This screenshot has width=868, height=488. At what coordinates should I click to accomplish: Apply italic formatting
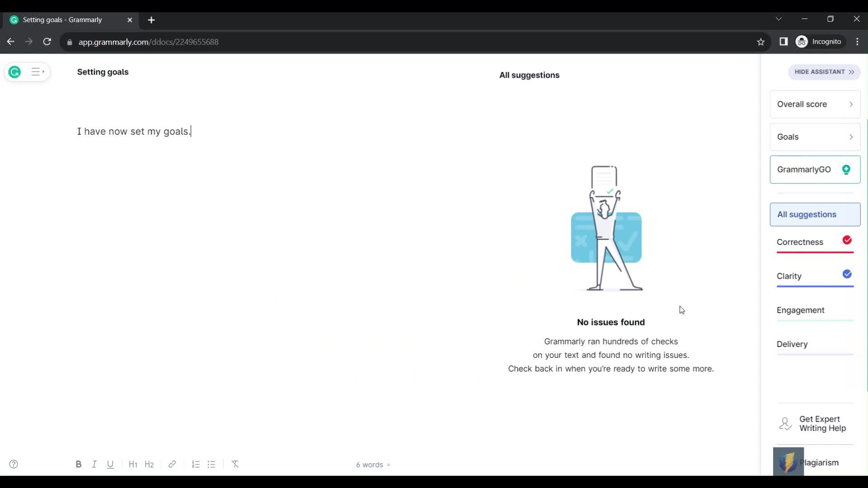tap(94, 464)
